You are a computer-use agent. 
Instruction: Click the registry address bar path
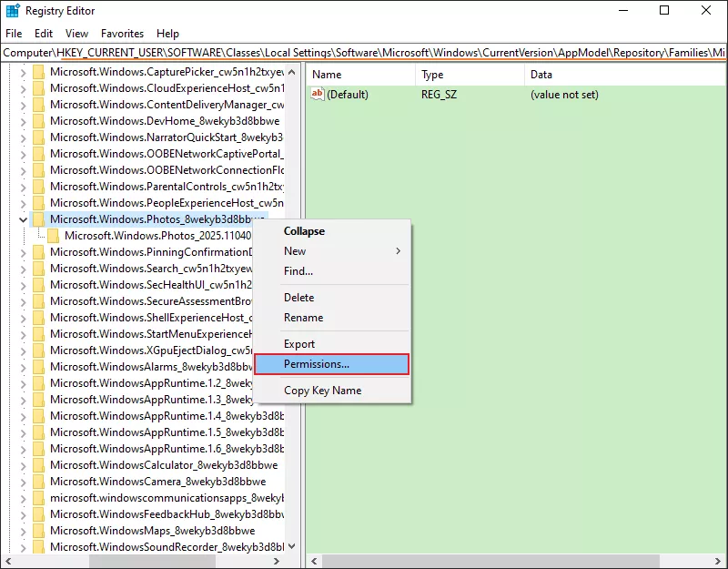tap(363, 53)
